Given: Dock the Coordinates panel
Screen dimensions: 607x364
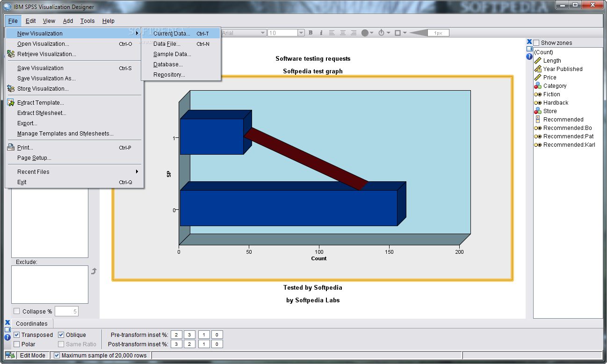Looking at the screenshot, I should (7, 329).
